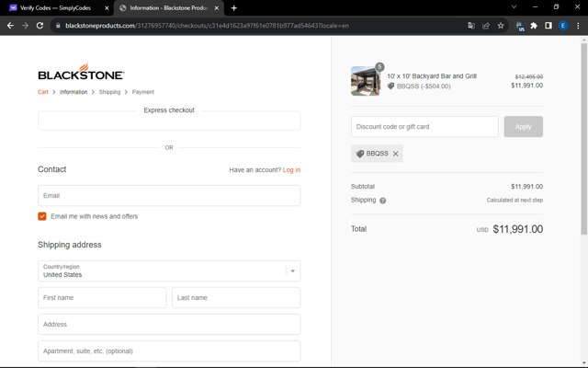Image resolution: width=588 pixels, height=368 pixels.
Task: Click the page vertical scrollbar
Action: 584,139
